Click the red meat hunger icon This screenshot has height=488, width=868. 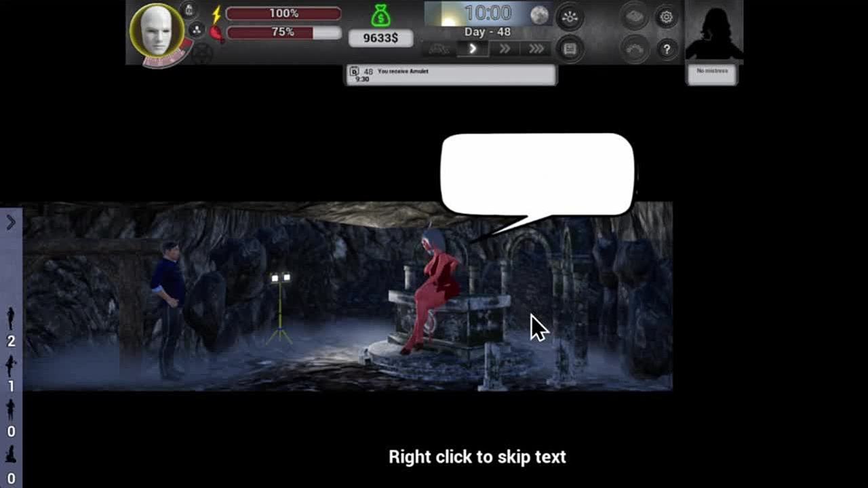point(217,33)
